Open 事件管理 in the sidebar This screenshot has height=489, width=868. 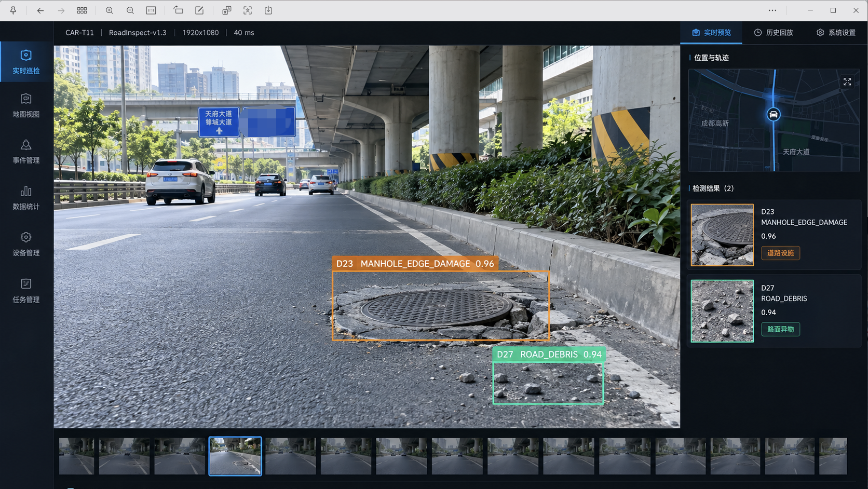[x=26, y=152]
